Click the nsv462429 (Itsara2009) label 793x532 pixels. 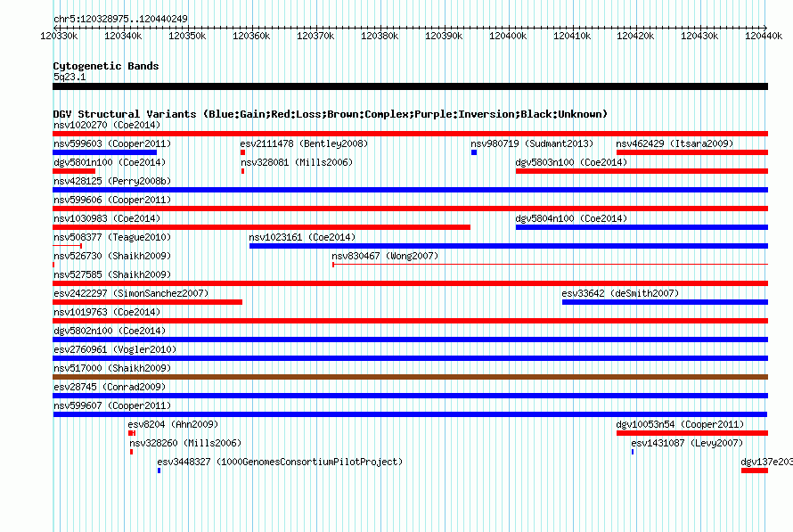[674, 143]
